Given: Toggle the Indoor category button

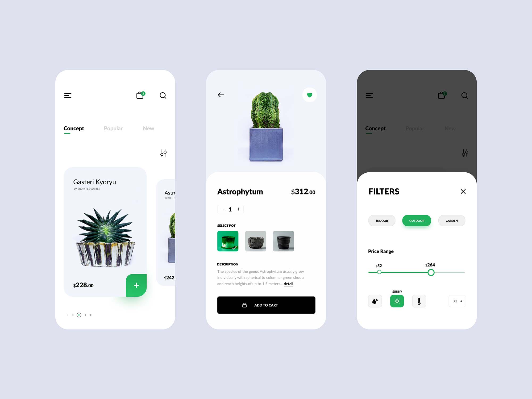Looking at the screenshot, I should pos(382,221).
